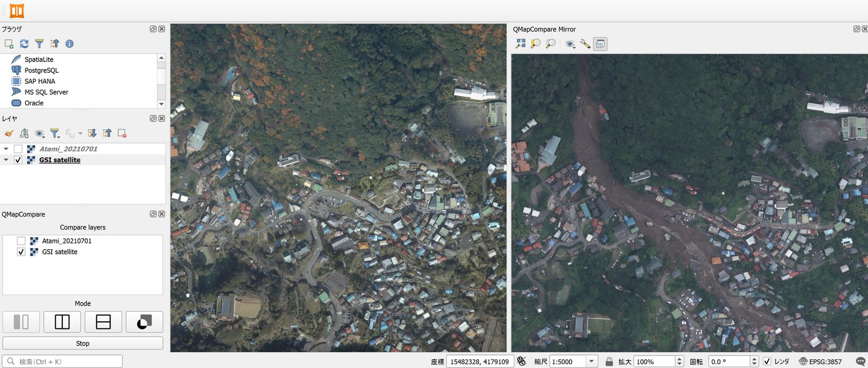
Task: Collapse all layers in the Layers panel
Action: pyautogui.click(x=107, y=133)
